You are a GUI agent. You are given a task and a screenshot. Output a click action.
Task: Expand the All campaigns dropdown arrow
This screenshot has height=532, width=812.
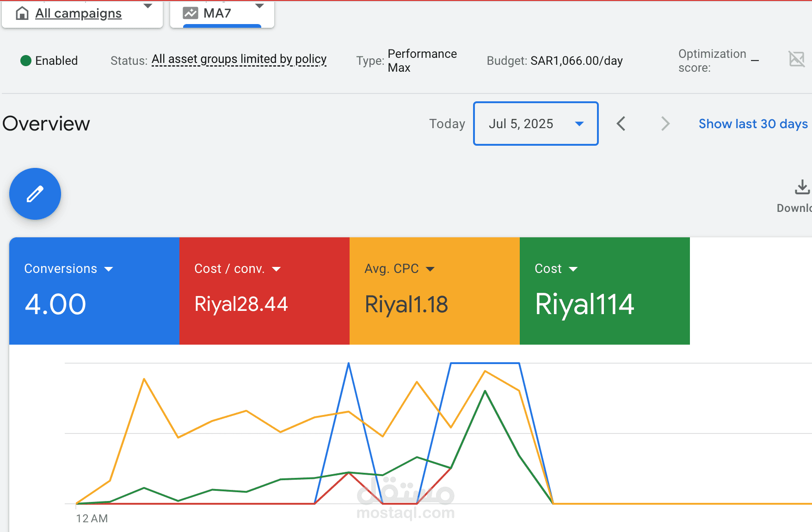point(148,6)
